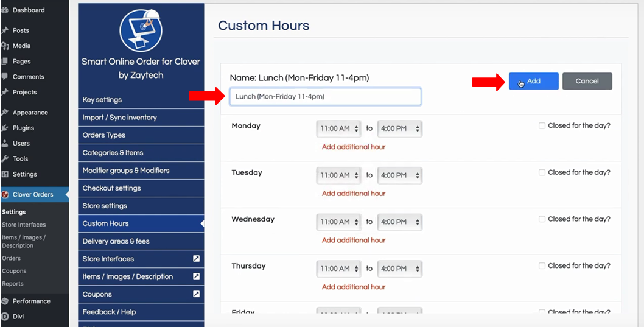Open Orders Types menu item
644x327 pixels.
tap(141, 135)
